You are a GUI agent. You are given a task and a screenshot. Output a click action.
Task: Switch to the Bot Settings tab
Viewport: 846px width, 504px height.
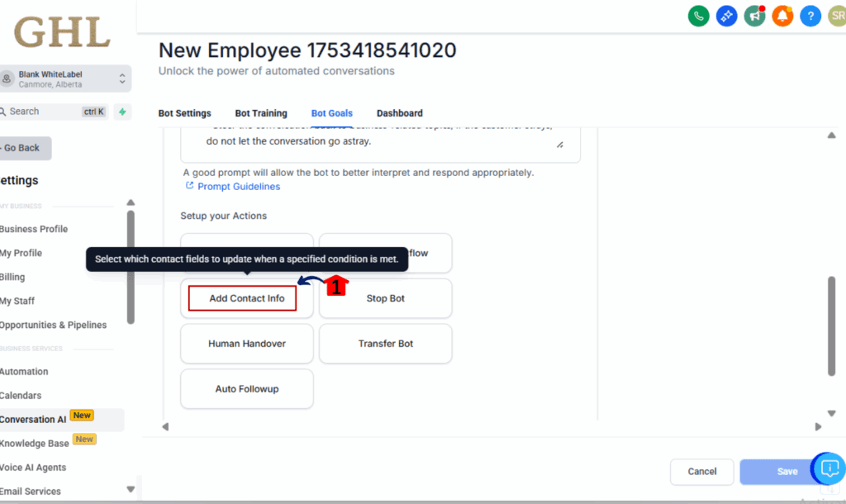(x=184, y=113)
